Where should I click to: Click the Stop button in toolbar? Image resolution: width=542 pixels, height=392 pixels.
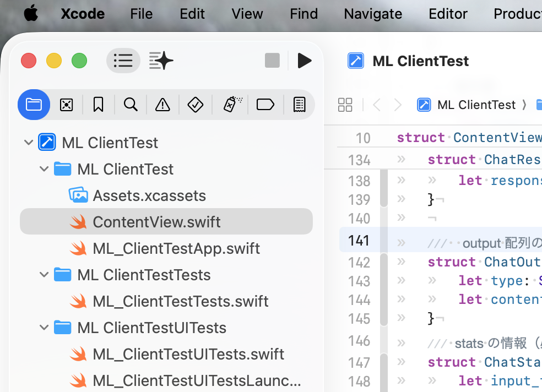tap(272, 61)
